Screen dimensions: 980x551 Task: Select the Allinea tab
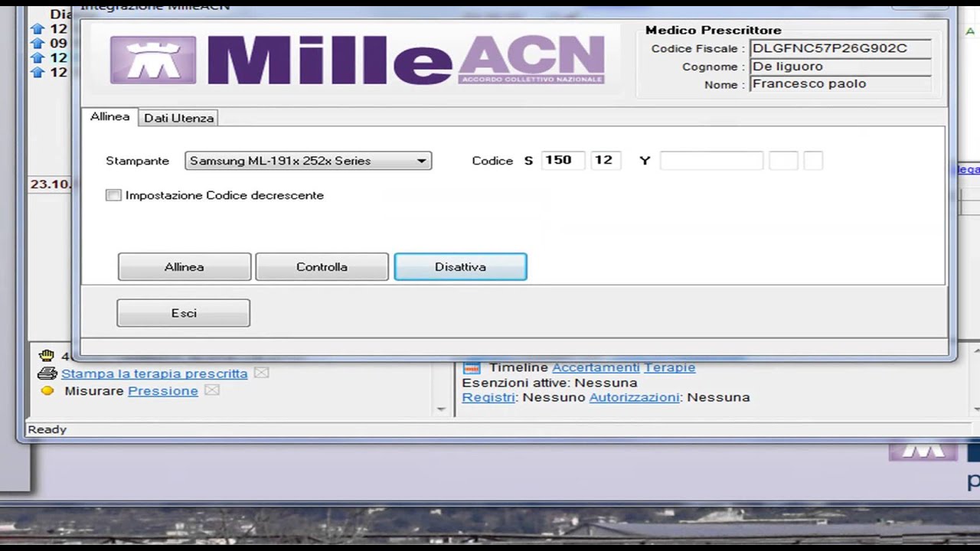[109, 116]
